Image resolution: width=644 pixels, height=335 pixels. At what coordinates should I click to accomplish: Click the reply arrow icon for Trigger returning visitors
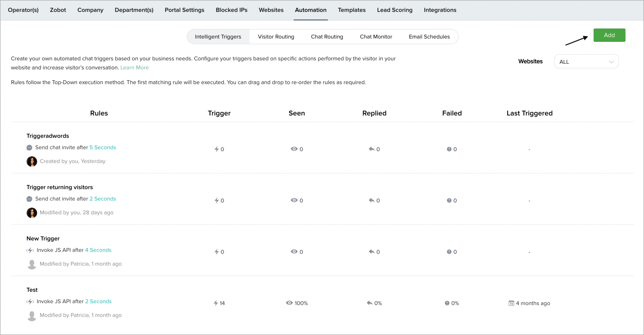coord(372,200)
